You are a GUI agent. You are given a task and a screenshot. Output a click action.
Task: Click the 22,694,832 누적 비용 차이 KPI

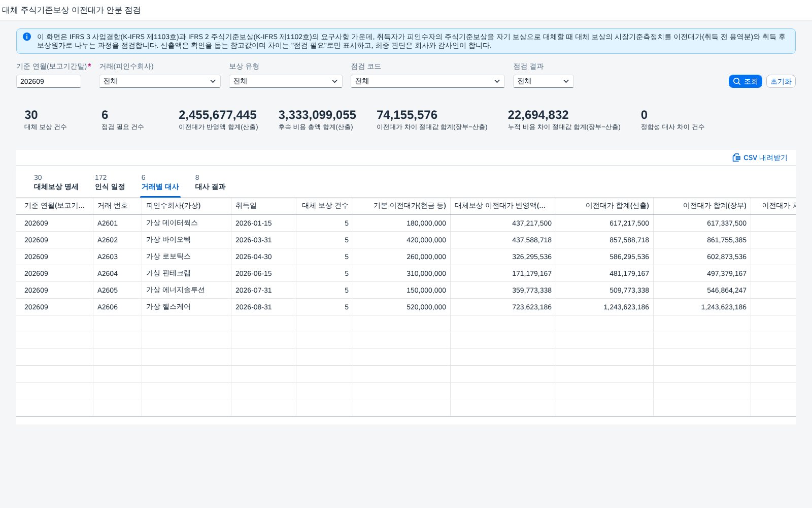click(538, 115)
